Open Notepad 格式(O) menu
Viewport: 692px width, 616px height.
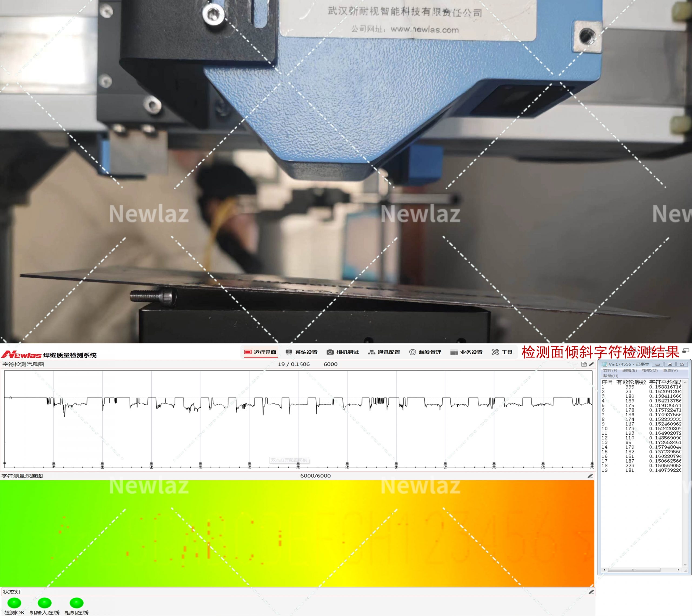[x=650, y=370]
